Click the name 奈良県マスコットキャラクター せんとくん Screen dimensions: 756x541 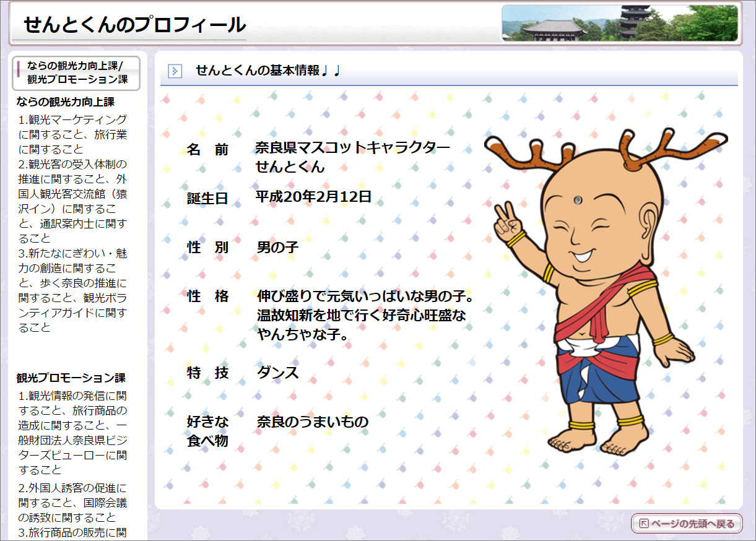click(x=353, y=157)
